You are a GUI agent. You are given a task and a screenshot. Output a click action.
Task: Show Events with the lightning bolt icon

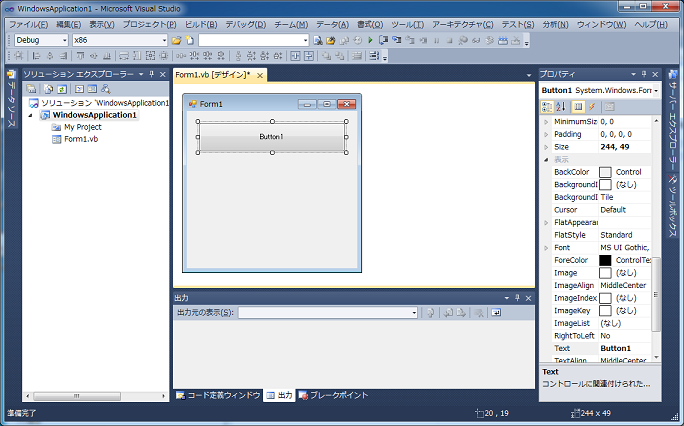[592, 106]
